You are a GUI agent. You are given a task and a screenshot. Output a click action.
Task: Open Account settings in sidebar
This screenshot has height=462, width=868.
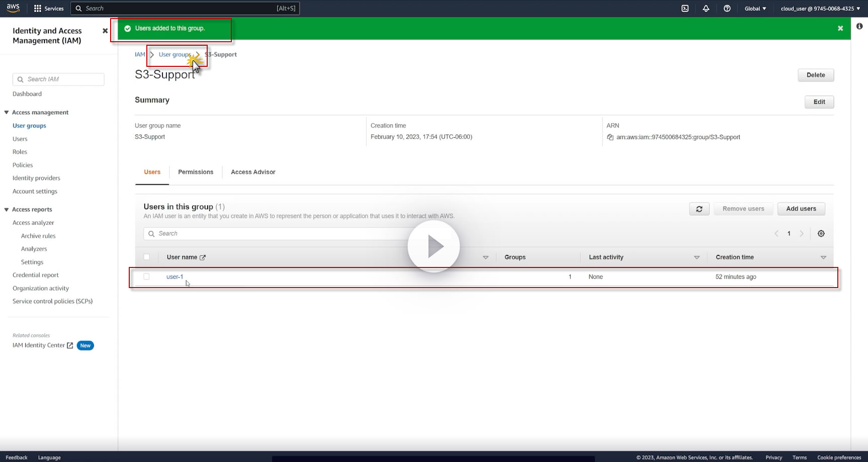[35, 192]
